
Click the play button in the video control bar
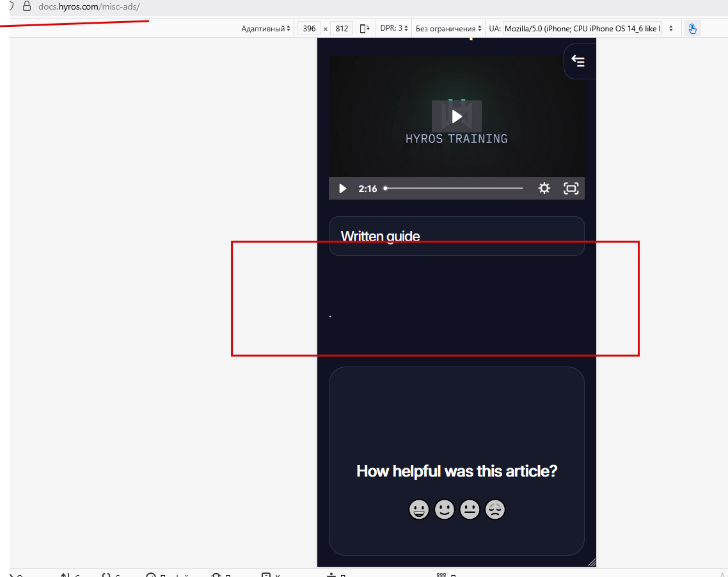(343, 189)
